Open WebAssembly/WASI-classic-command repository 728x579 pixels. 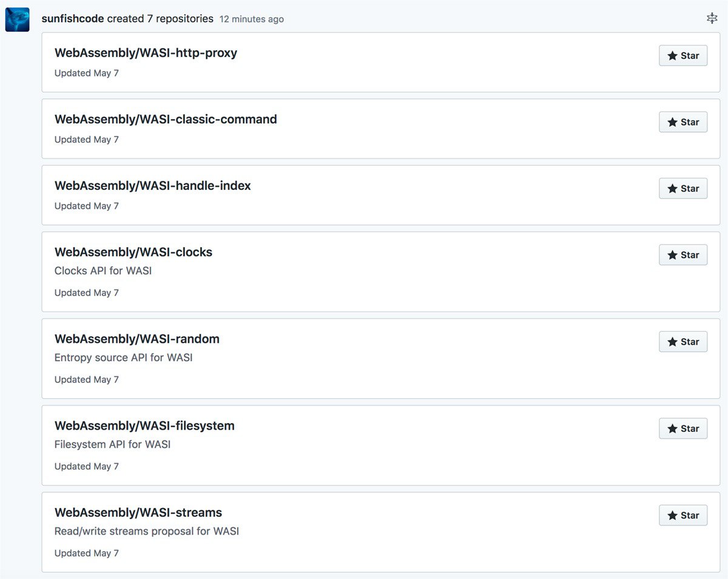(x=166, y=120)
